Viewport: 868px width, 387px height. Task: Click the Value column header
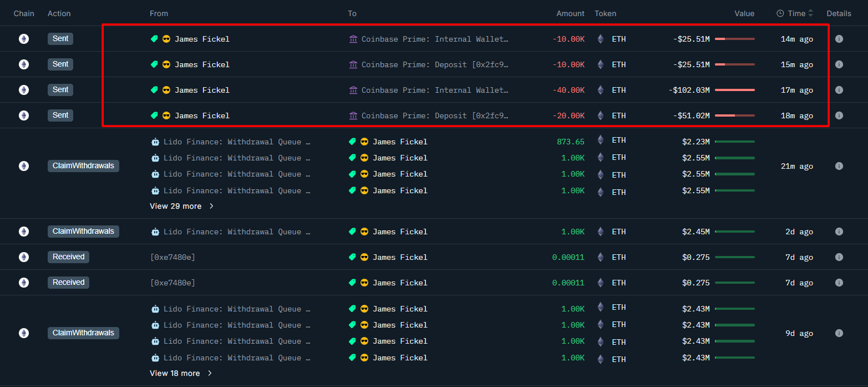point(744,13)
